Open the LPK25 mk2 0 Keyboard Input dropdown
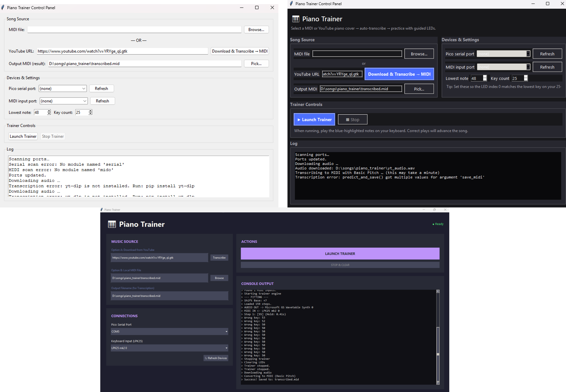This screenshot has width=566, height=392. point(169,348)
